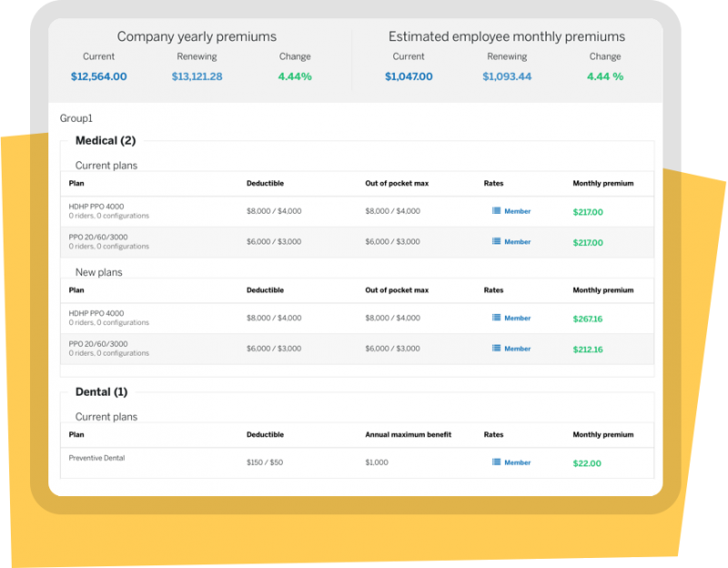The width and height of the screenshot is (728, 568).
Task: Open rates list icon for new PPO 20/60/3000
Action: tap(496, 349)
